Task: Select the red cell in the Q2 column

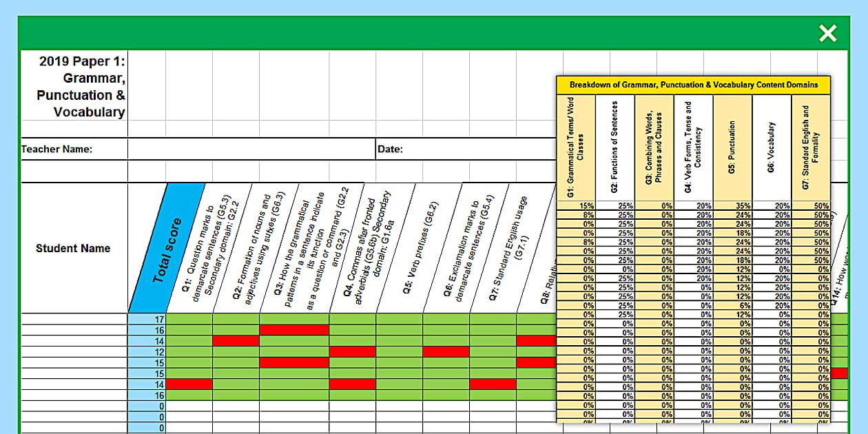Action: 236,341
